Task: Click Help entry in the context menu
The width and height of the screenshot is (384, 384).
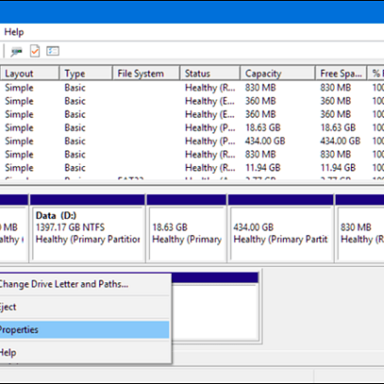Action: (x=85, y=352)
